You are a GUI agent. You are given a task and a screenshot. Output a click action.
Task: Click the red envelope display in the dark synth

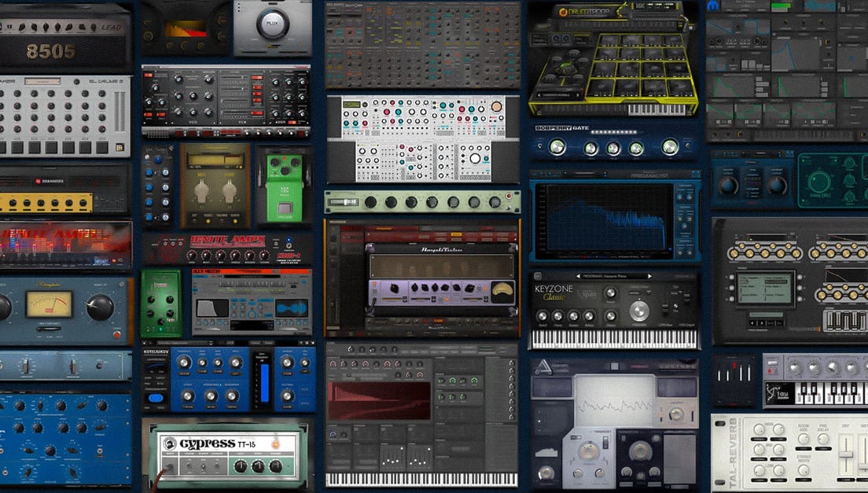(x=379, y=401)
